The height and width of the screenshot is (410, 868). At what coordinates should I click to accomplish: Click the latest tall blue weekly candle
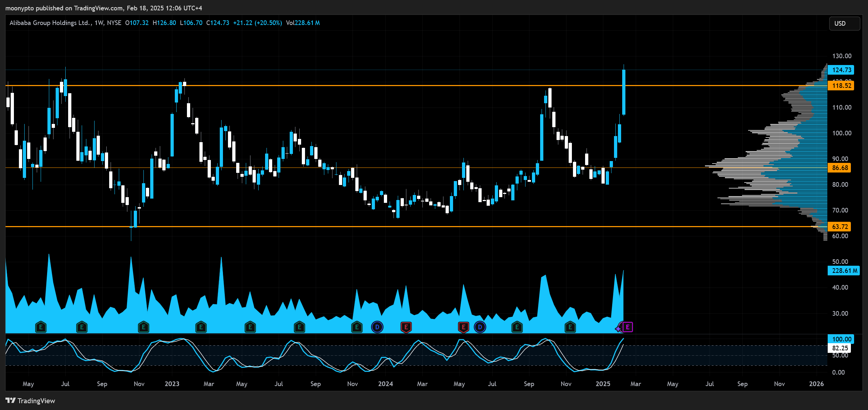[x=624, y=92]
